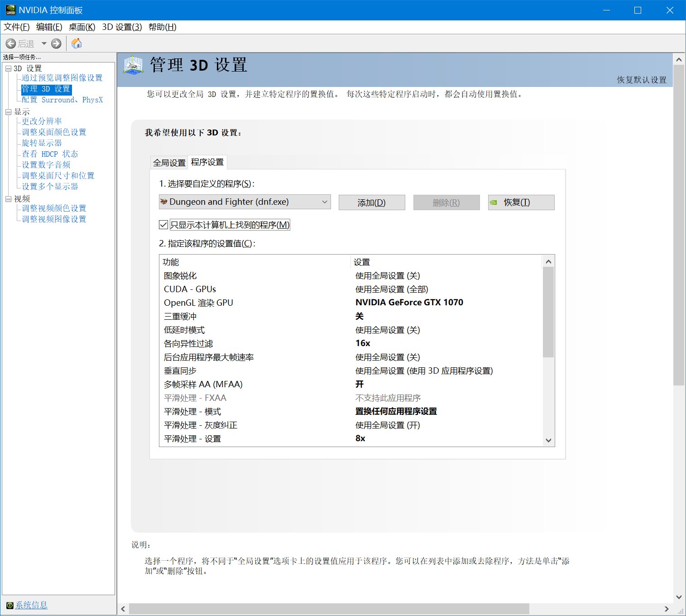Click the 功能 column header
Image resolution: width=686 pixels, height=616 pixels.
[x=256, y=262]
